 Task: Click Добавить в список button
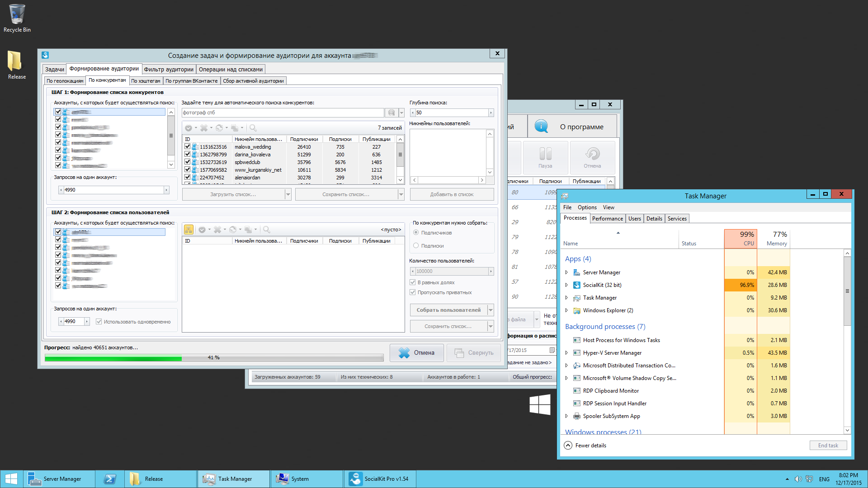tap(452, 194)
